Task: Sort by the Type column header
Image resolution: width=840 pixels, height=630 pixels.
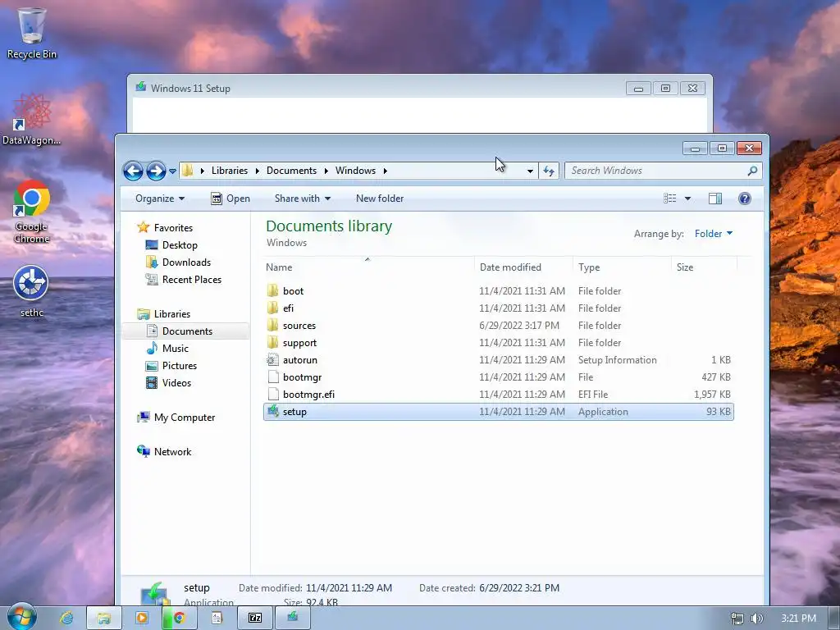Action: tap(622, 267)
